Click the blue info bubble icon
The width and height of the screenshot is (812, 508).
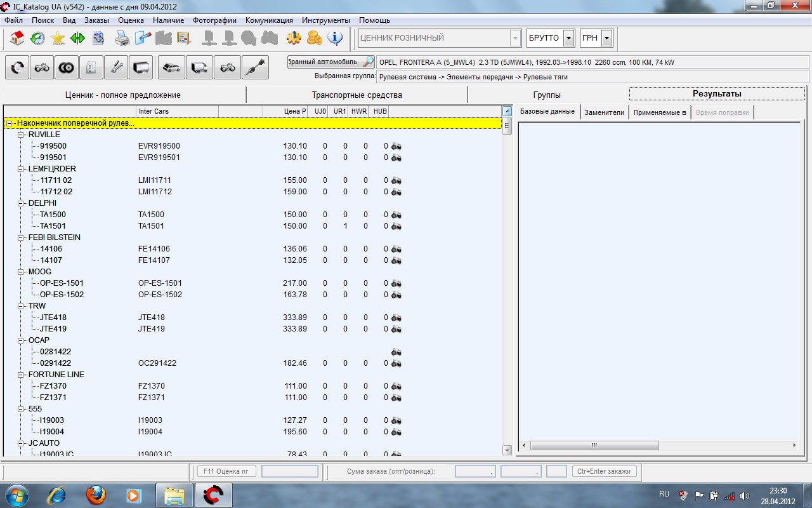coord(335,38)
